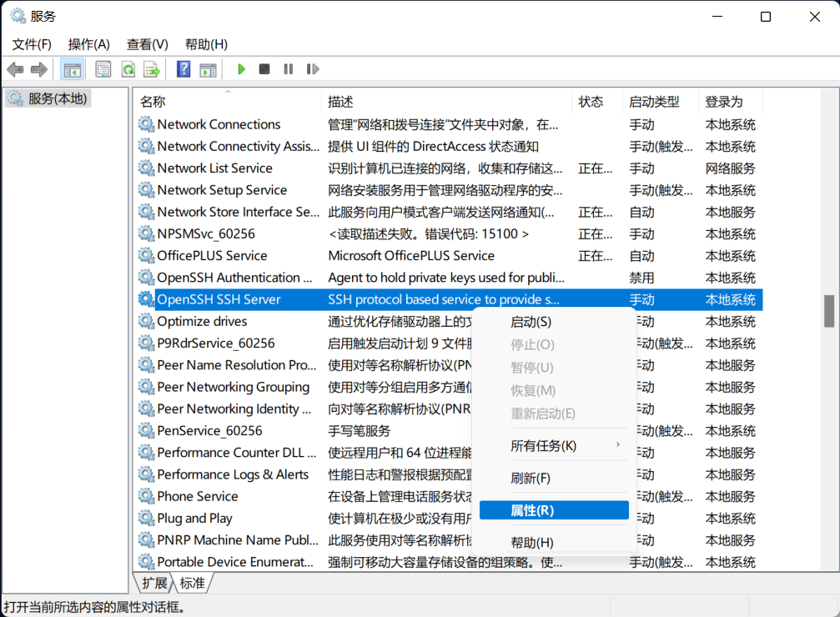840x617 pixels.
Task: Click the Show/Hide Action Pane icon
Action: 208,69
